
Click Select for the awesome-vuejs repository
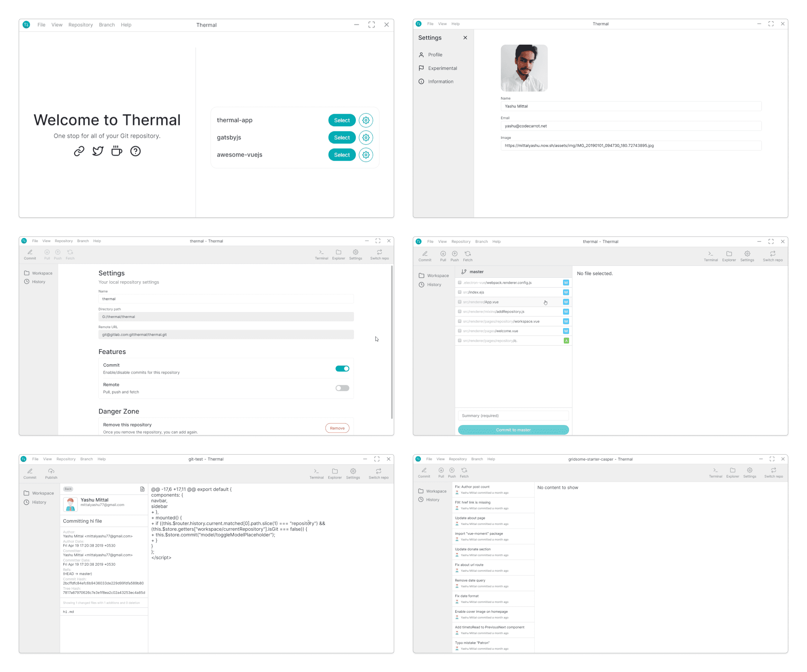pyautogui.click(x=342, y=155)
